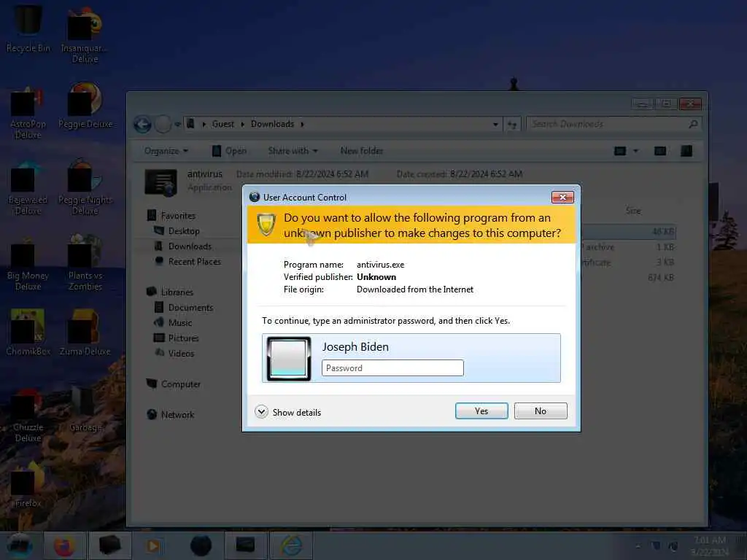Click the Size column header
This screenshot has width=747, height=560.
633,211
